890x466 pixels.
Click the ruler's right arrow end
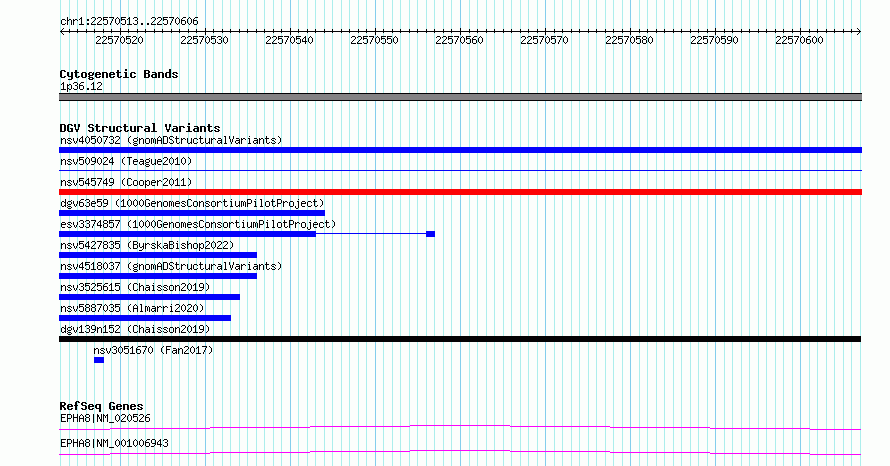coord(859,32)
